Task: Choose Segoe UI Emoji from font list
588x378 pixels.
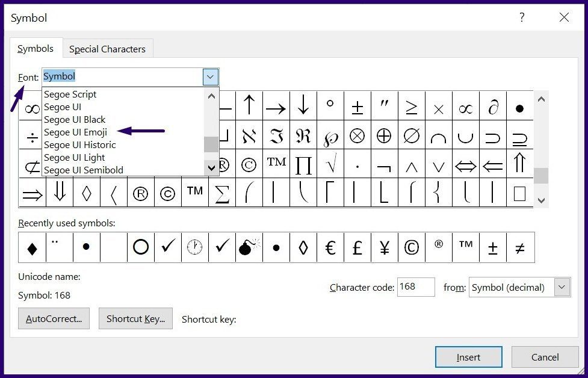Action: [x=76, y=132]
